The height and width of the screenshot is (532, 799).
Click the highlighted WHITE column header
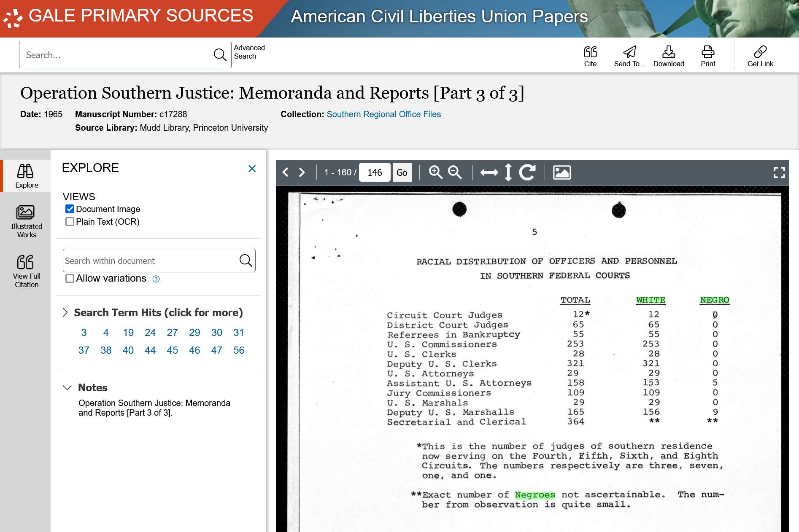coord(651,300)
